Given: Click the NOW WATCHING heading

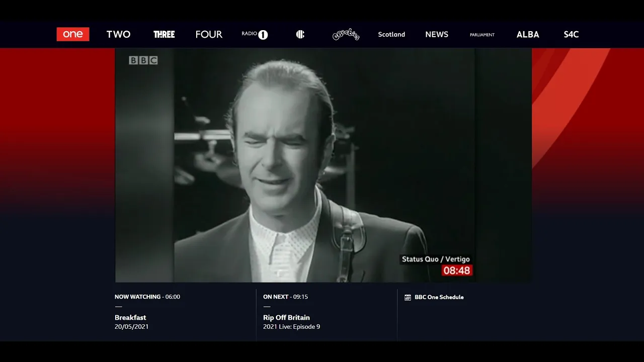Looking at the screenshot, I should pos(137,297).
